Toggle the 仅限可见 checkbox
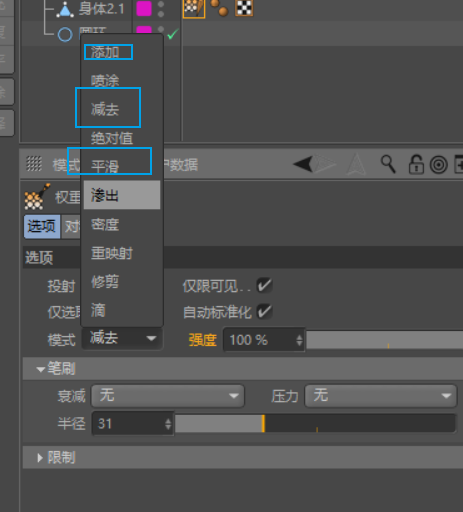 (x=265, y=285)
